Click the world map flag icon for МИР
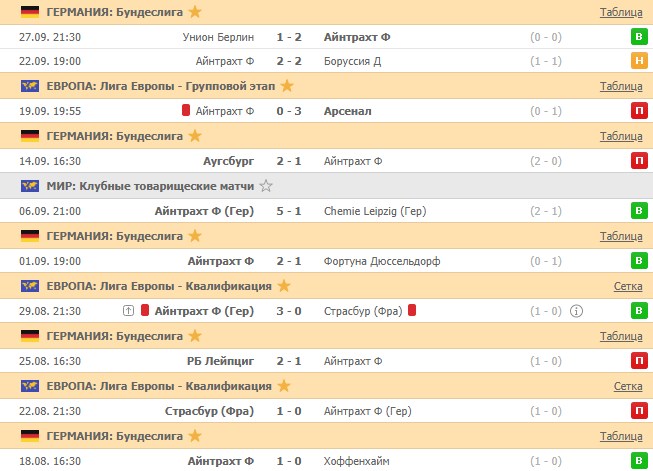This screenshot has height=471, width=653. tap(30, 186)
